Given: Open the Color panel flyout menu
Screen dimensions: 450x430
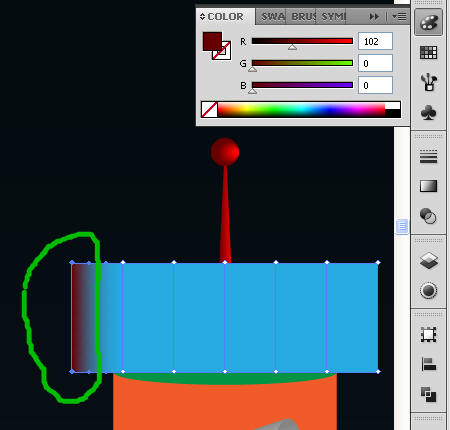Looking at the screenshot, I should (399, 16).
